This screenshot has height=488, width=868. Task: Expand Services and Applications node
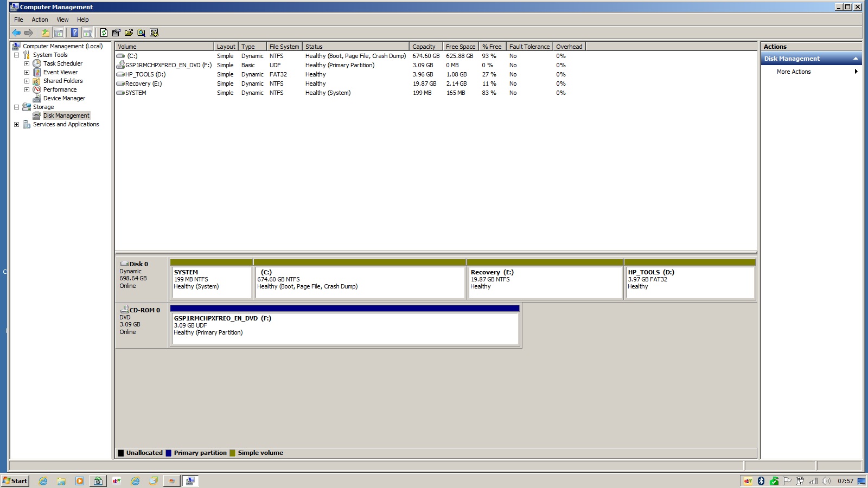16,124
